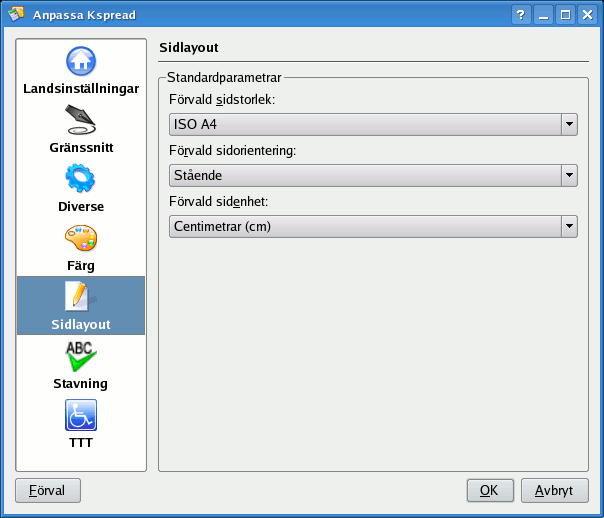This screenshot has width=604, height=518.
Task: Open the Landsinställningar house icon
Action: coord(81,62)
